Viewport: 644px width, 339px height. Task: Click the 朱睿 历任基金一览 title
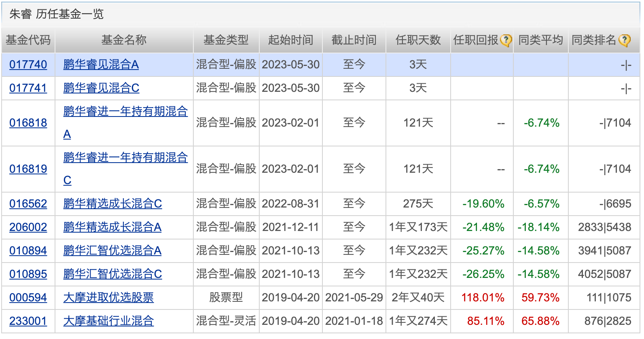coord(57,14)
